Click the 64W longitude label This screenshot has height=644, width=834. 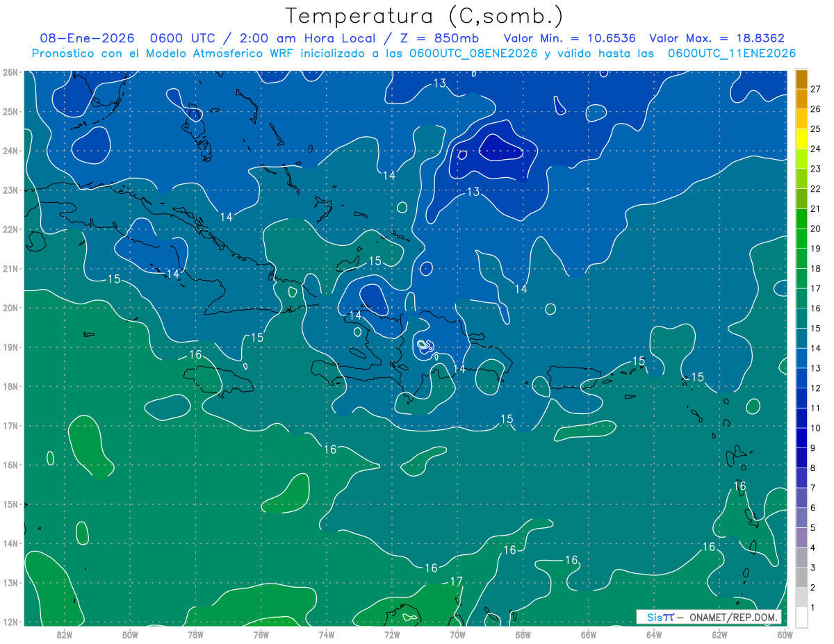pyautogui.click(x=654, y=634)
